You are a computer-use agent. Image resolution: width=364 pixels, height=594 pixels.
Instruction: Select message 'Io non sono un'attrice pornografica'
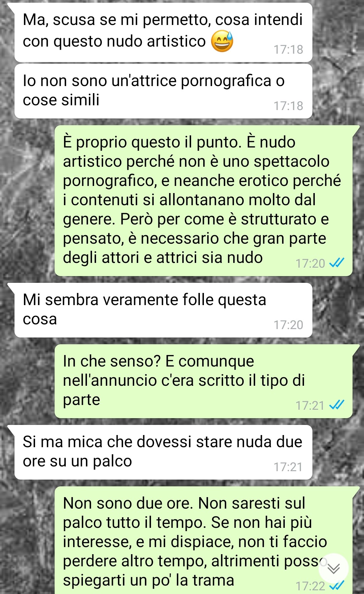pos(163,91)
